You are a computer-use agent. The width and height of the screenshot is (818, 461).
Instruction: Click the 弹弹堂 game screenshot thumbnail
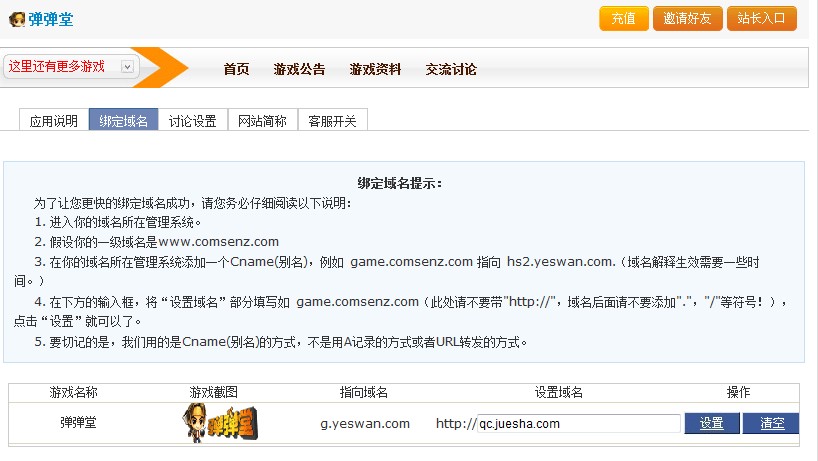220,423
